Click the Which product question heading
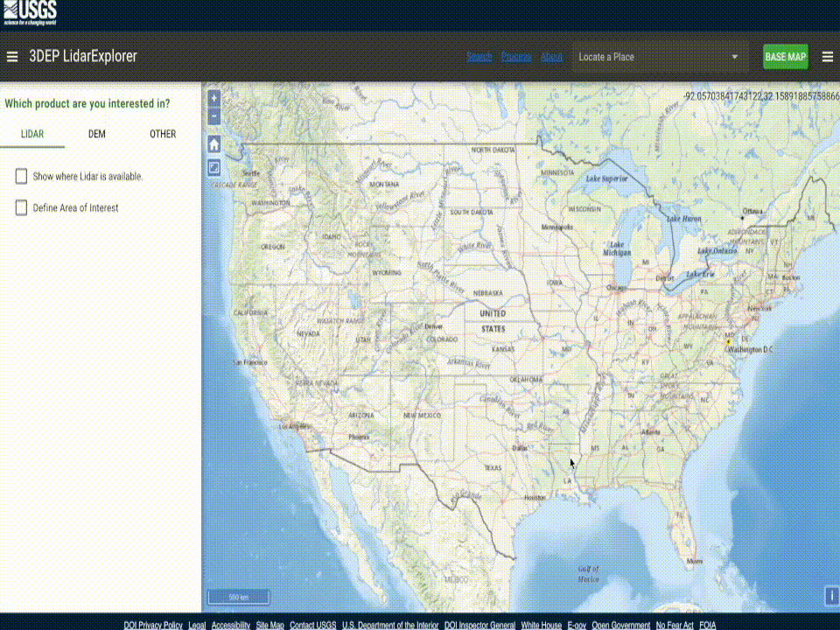840x630 pixels. [87, 103]
